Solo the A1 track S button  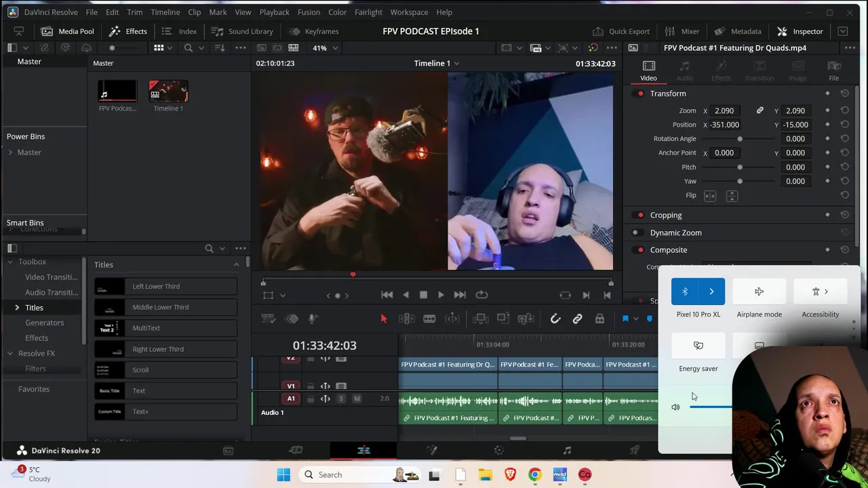341,399
